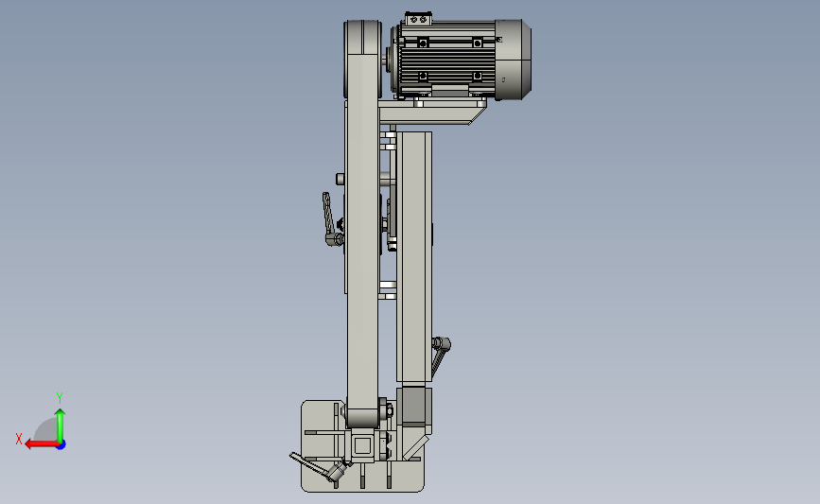Select the clamp lever on belt's left side
The image size is (820, 504).
(x=332, y=219)
